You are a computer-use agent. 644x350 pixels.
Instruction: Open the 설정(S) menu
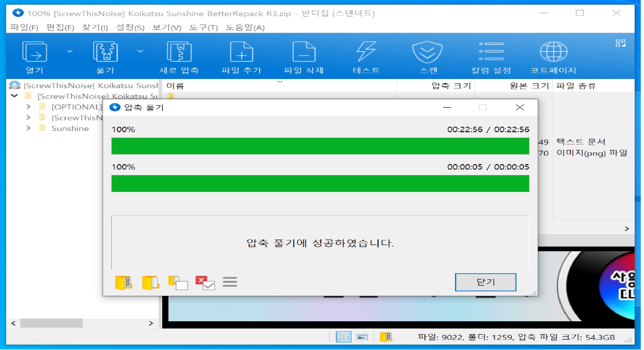coord(130,27)
